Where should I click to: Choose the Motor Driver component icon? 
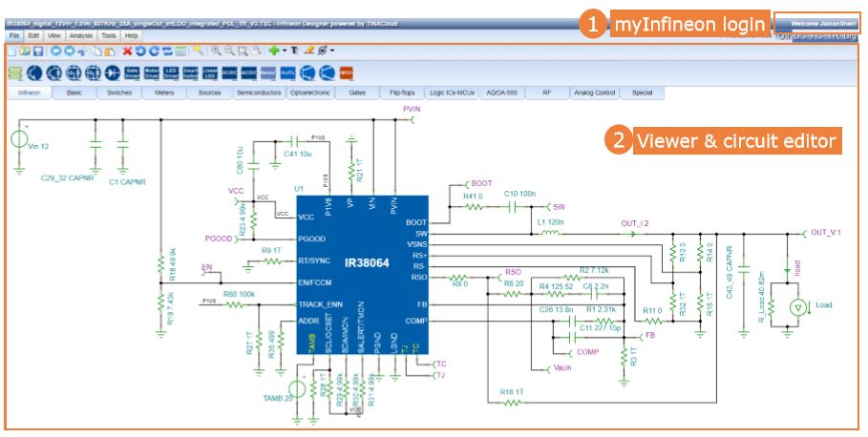[151, 73]
